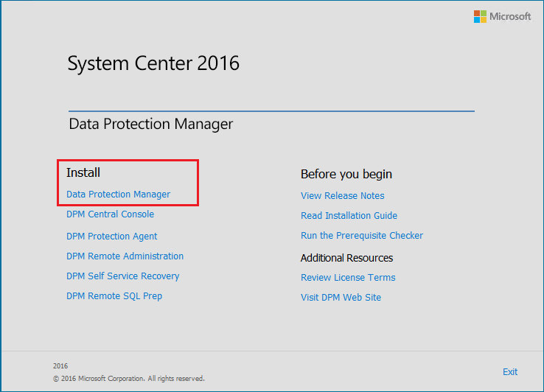Click the Install heading
544x392 pixels.
(83, 172)
